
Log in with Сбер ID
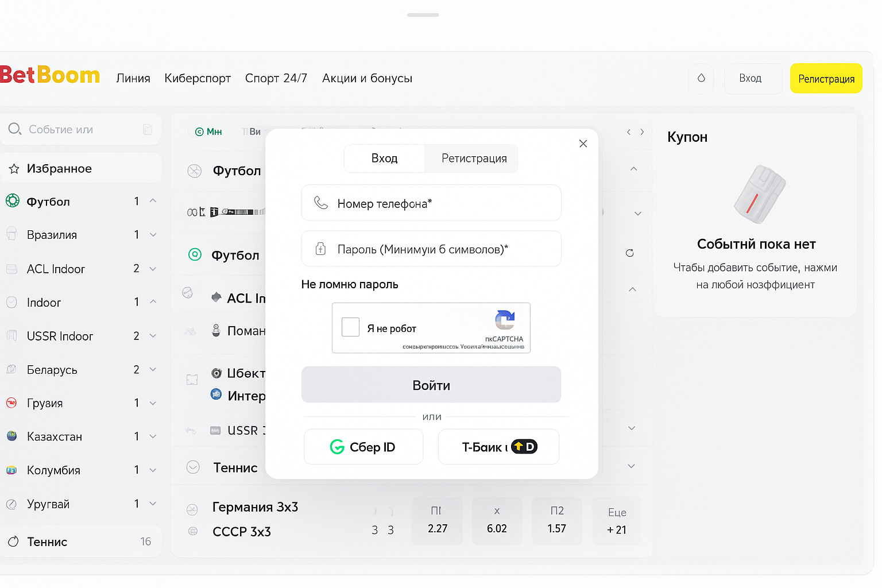[x=363, y=447]
